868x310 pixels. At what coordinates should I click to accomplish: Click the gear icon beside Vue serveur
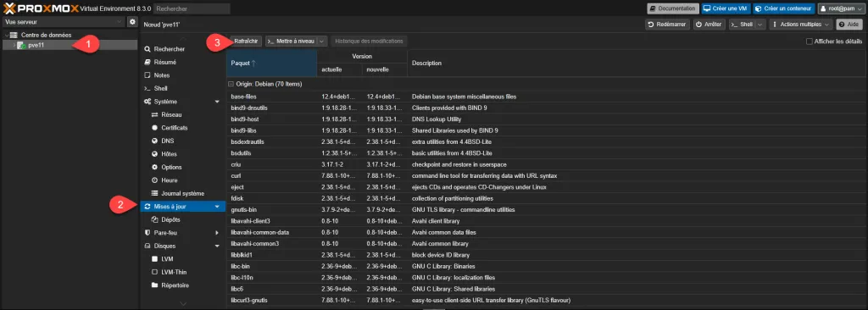pyautogui.click(x=132, y=21)
